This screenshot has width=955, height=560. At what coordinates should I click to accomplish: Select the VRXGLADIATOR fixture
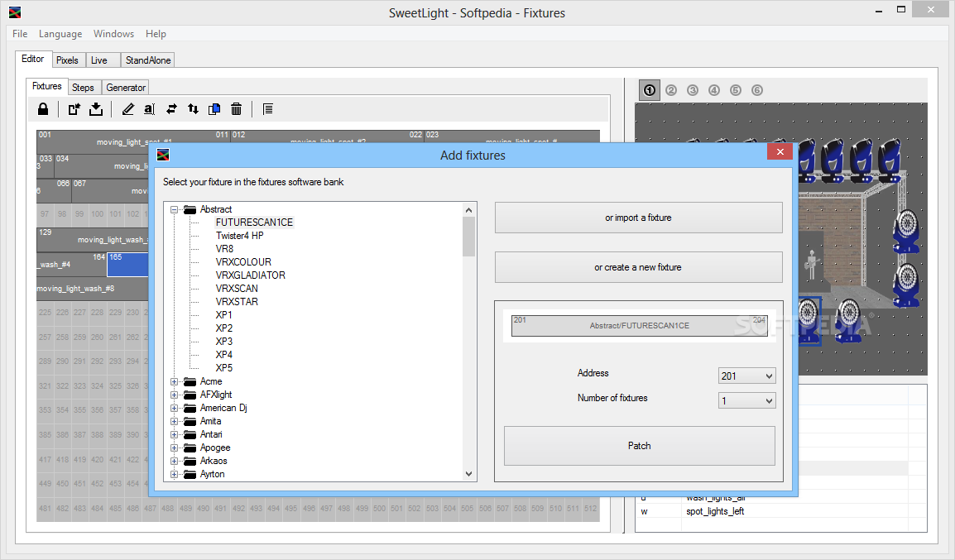coord(250,275)
